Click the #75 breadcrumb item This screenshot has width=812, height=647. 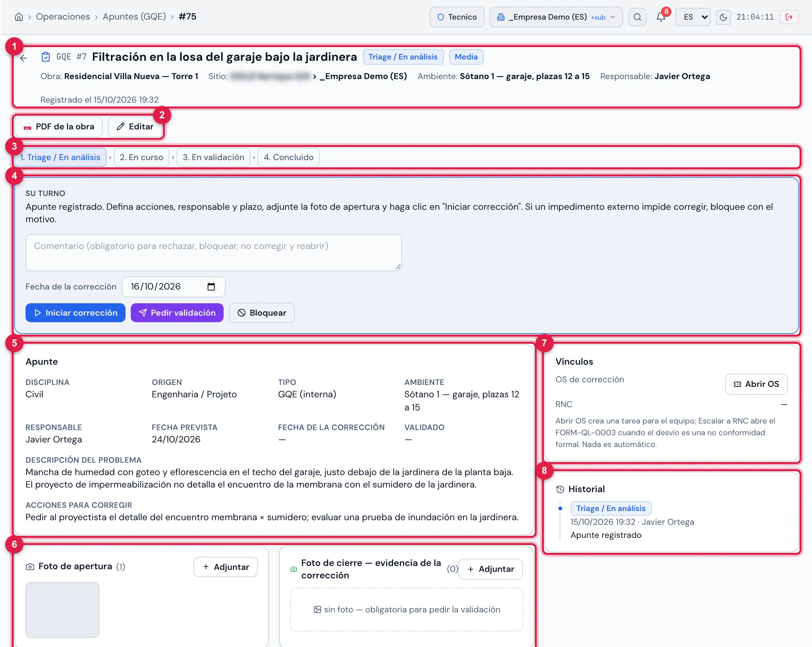point(188,17)
